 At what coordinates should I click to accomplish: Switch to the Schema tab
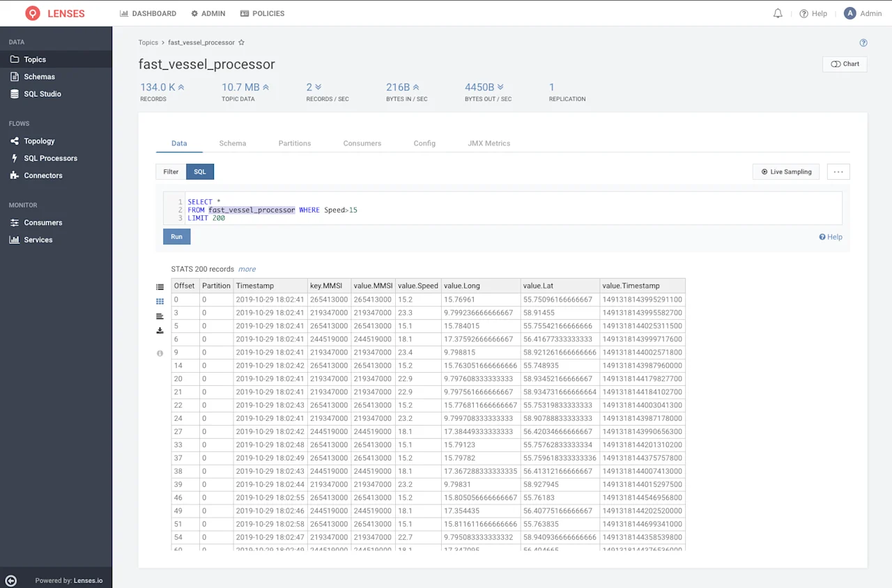point(233,144)
